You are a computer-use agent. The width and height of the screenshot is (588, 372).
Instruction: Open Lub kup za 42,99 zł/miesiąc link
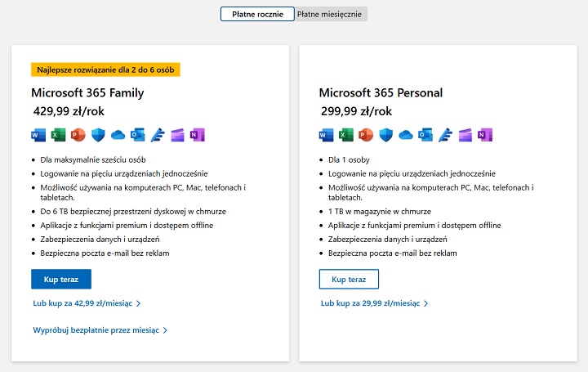[87, 303]
